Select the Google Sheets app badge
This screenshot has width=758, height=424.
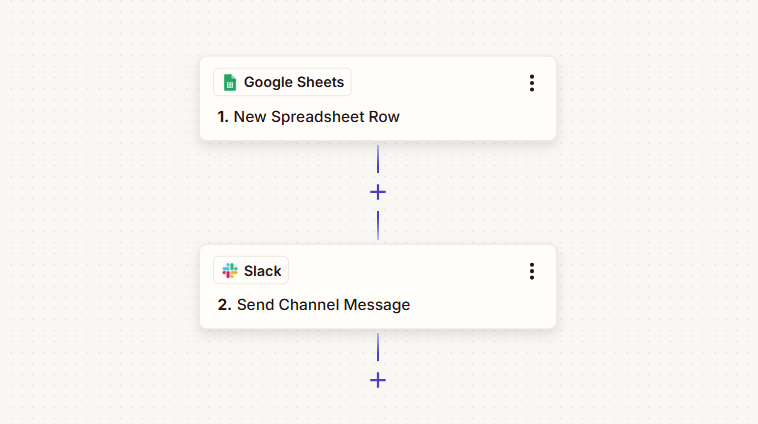click(282, 82)
